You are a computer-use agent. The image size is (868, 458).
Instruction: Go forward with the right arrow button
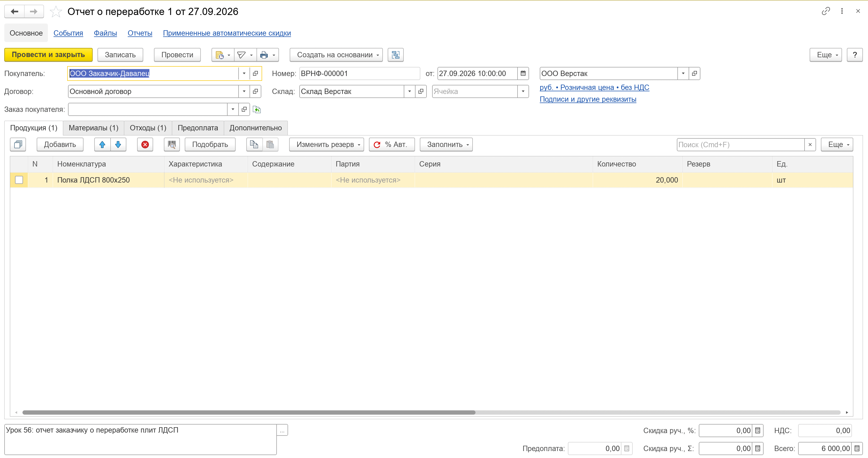[x=34, y=12]
